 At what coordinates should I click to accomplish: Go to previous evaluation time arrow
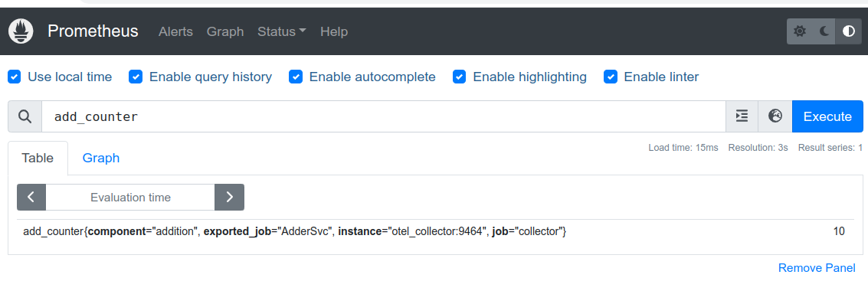point(31,197)
